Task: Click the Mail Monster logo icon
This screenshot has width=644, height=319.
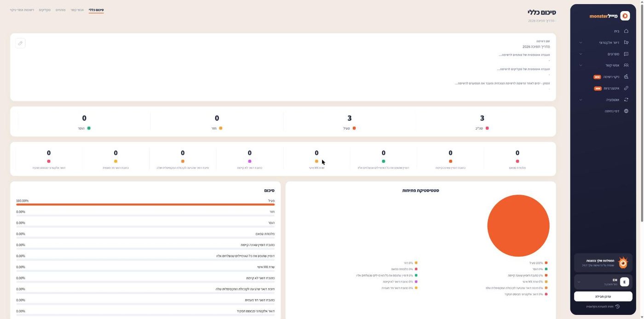Action: click(x=625, y=16)
